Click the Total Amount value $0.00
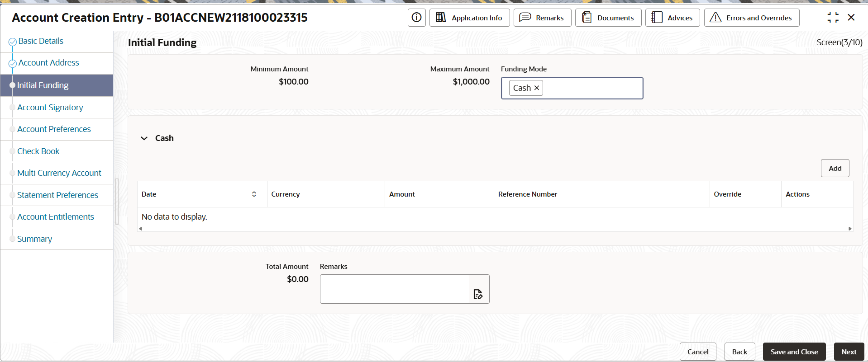 tap(298, 279)
